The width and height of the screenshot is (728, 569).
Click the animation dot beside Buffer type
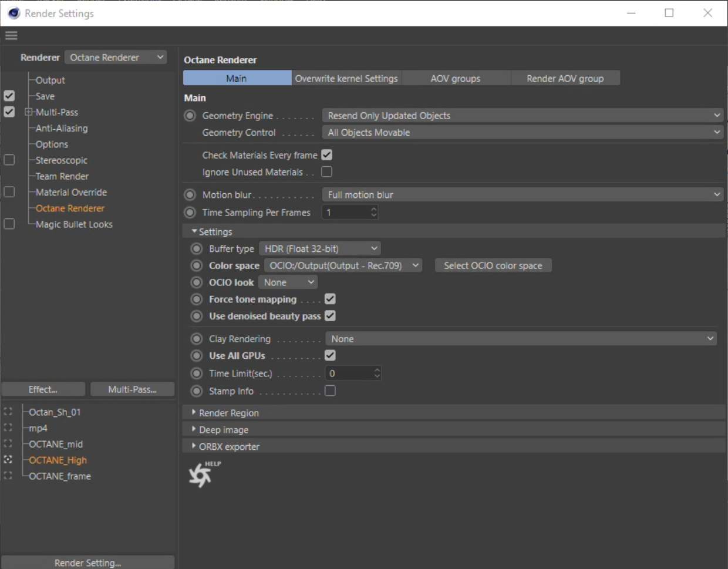point(197,248)
